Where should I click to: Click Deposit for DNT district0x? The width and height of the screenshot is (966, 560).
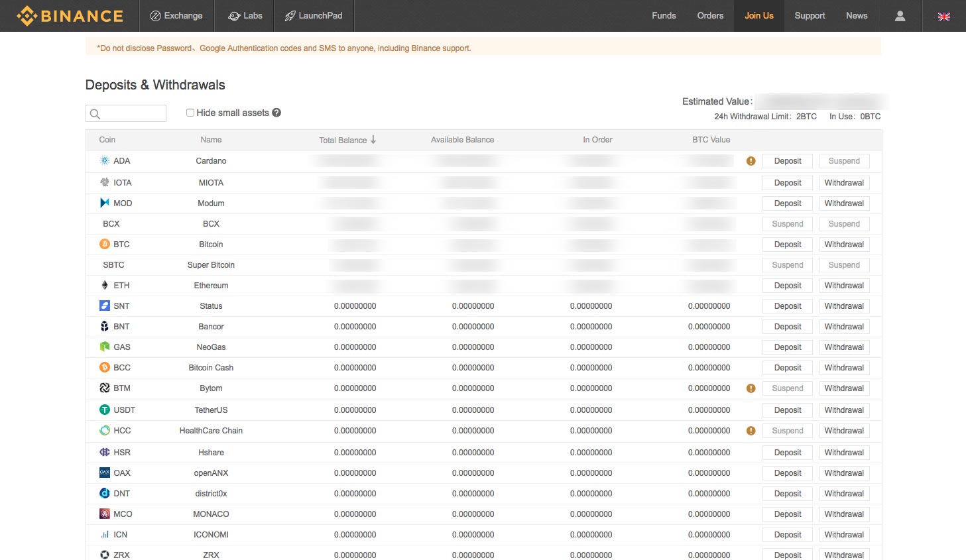[788, 494]
